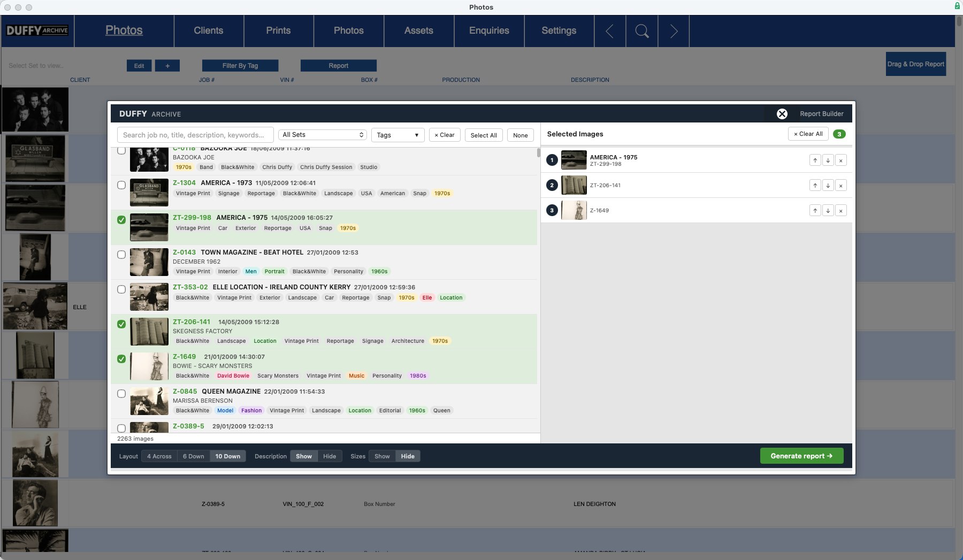Move ZT-206-141 down in selected list
Screen dimensions: 963x560
click(828, 186)
